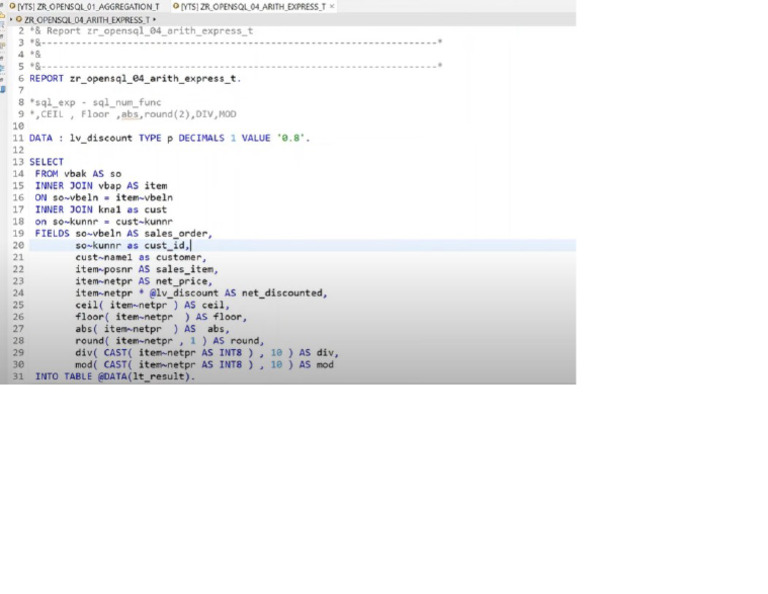Click the net_discounted alias on line 24
Viewport: 768px width, 594px height.
pos(282,293)
